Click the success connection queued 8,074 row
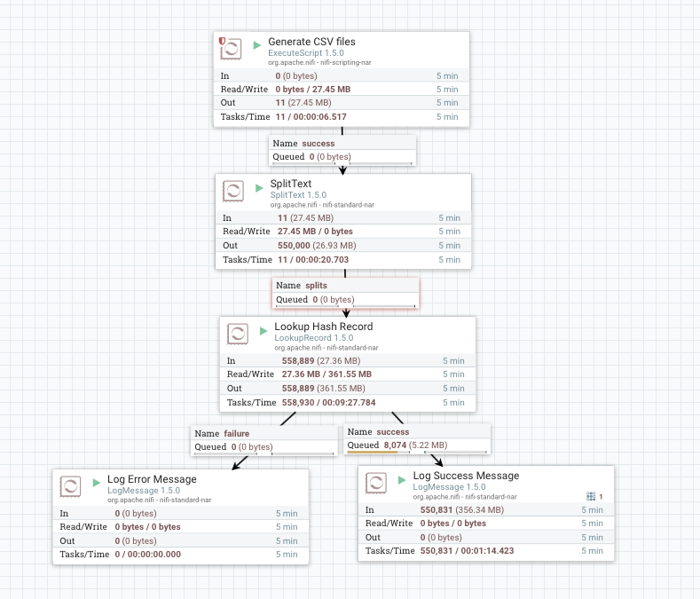Screen dimensions: 700x599 click(x=417, y=445)
